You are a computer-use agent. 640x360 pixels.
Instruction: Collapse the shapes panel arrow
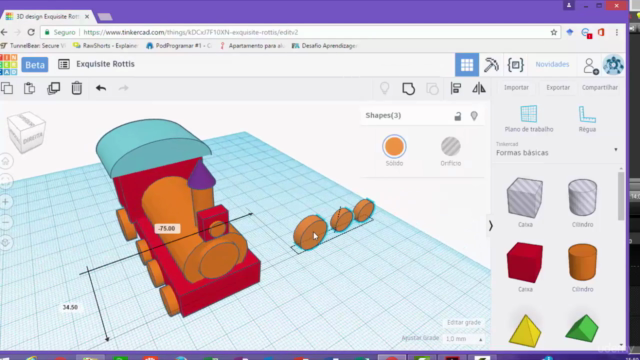click(491, 226)
